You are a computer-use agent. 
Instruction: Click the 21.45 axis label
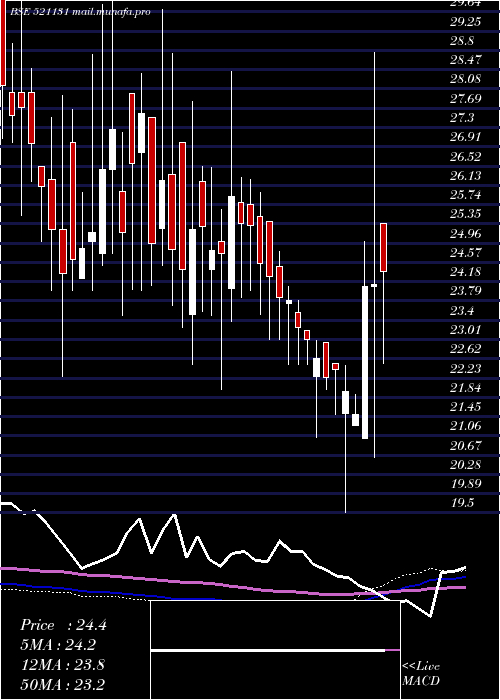465,407
